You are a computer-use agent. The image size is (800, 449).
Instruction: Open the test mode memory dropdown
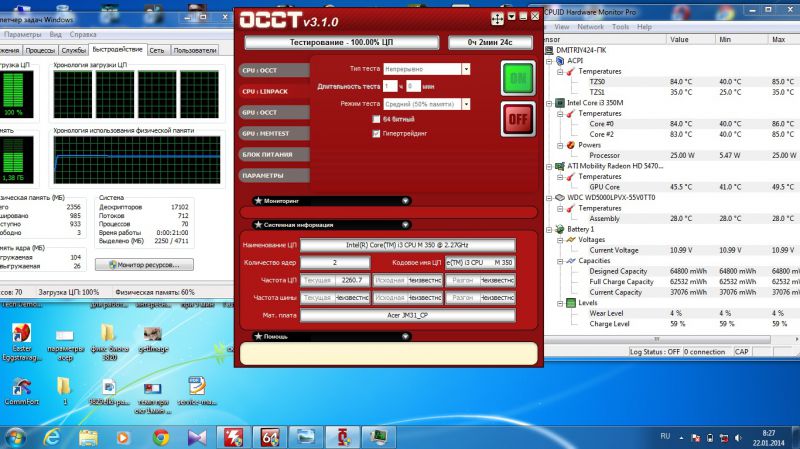466,104
